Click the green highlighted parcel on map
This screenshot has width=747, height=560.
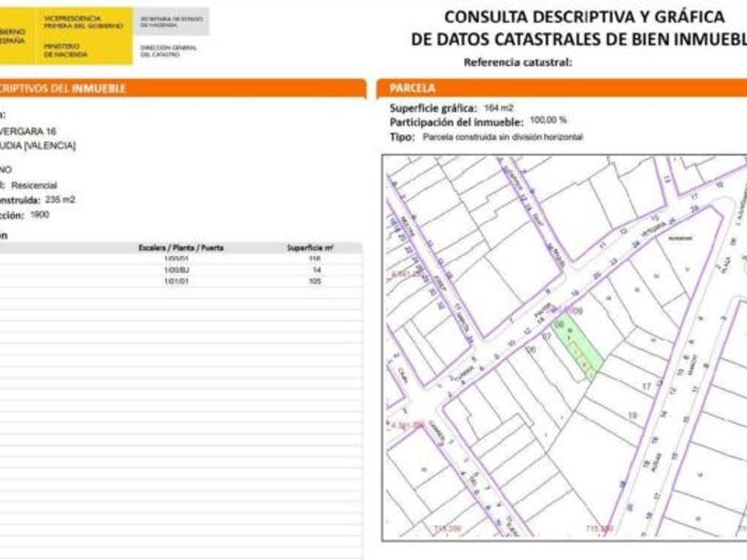pos(578,347)
